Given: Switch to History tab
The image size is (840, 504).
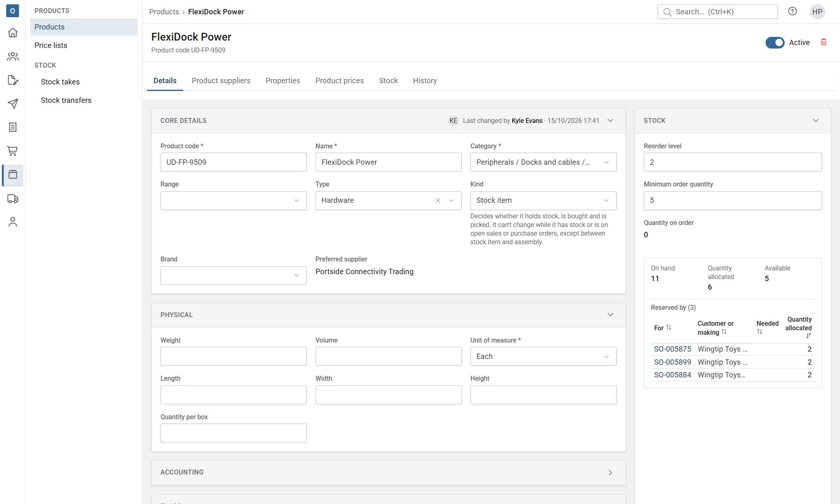Looking at the screenshot, I should tap(425, 81).
